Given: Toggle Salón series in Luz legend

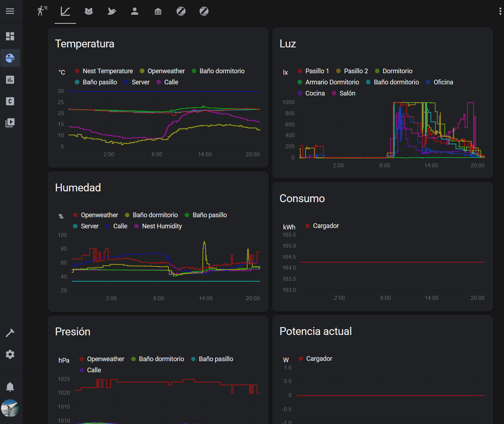Looking at the screenshot, I should tap(343, 93).
